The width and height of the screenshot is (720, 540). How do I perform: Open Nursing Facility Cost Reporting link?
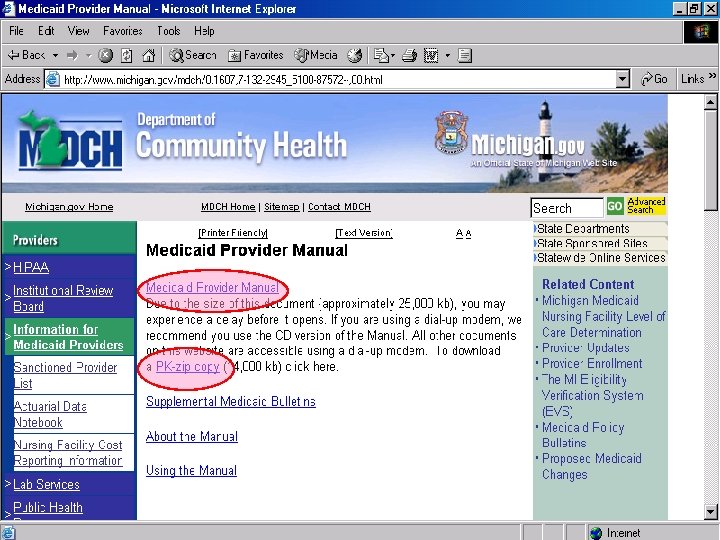pyautogui.click(x=68, y=452)
